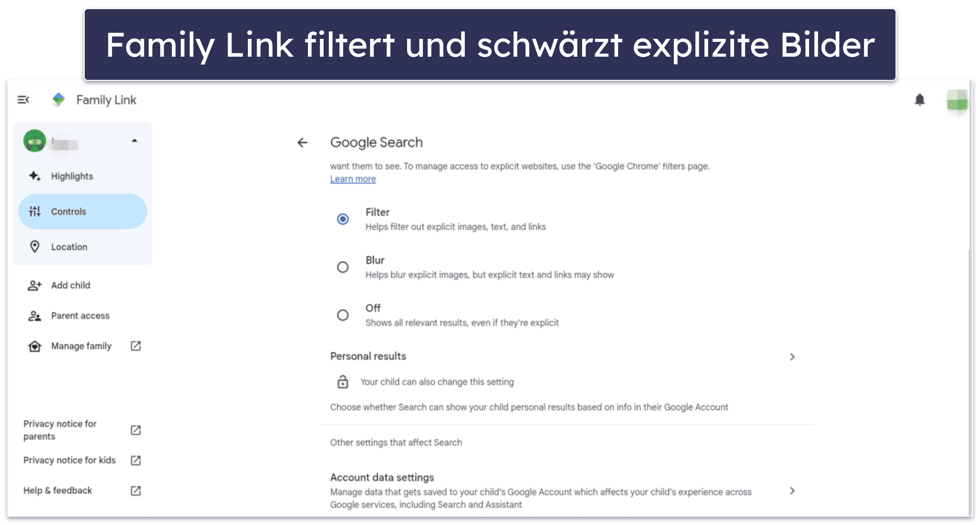This screenshot has height=525, width=980.
Task: Click the Location pin icon
Action: (35, 246)
